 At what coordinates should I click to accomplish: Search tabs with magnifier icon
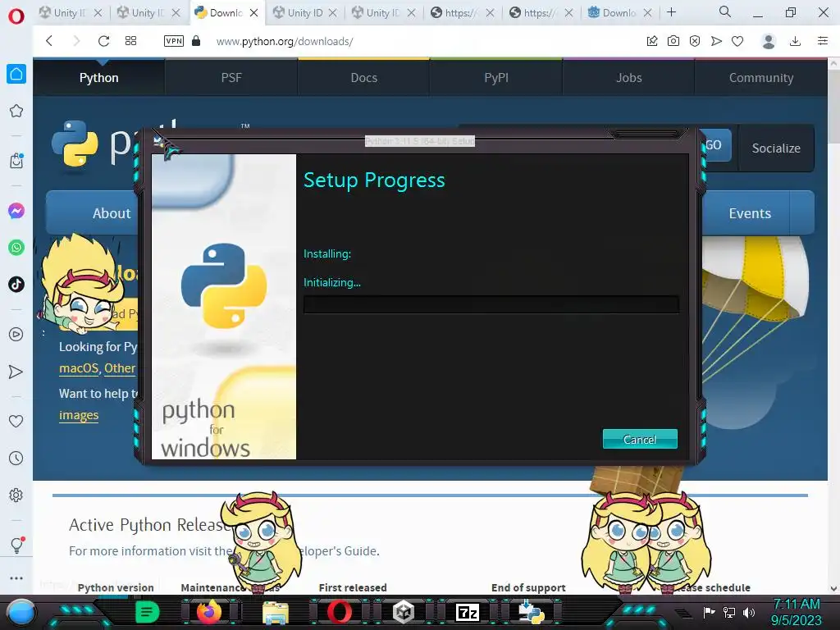(725, 11)
